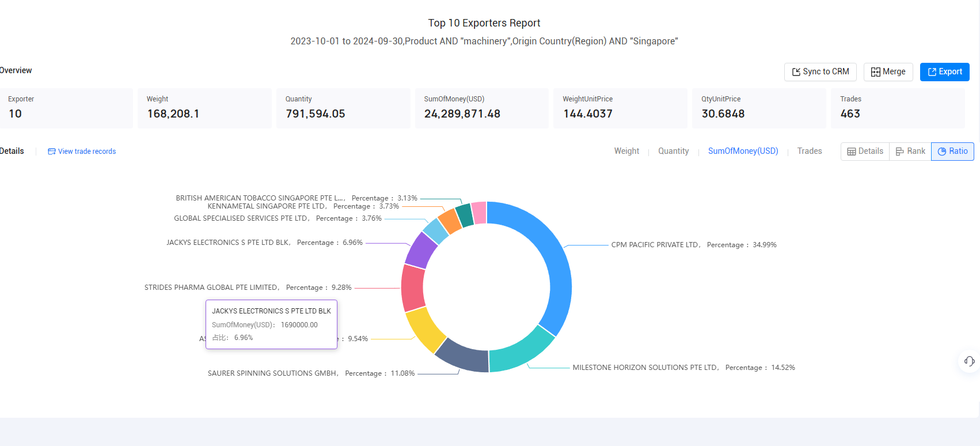Click the dark teal British American Tobacco segment
The width and height of the screenshot is (980, 446).
[x=465, y=215]
